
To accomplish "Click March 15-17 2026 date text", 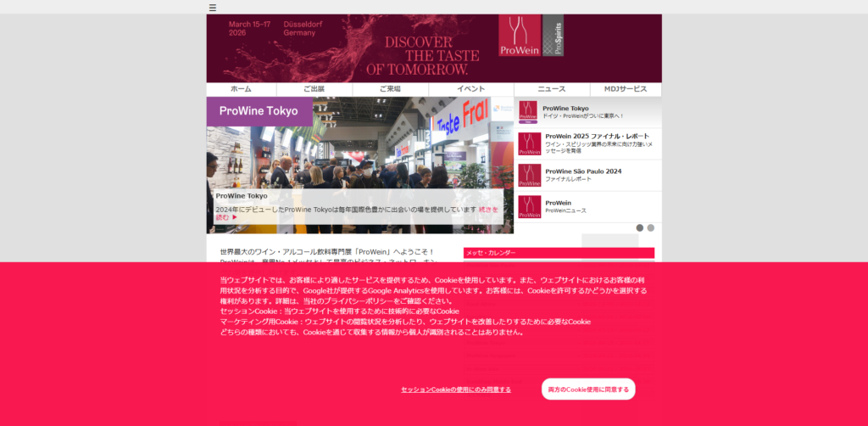I will 250,28.
